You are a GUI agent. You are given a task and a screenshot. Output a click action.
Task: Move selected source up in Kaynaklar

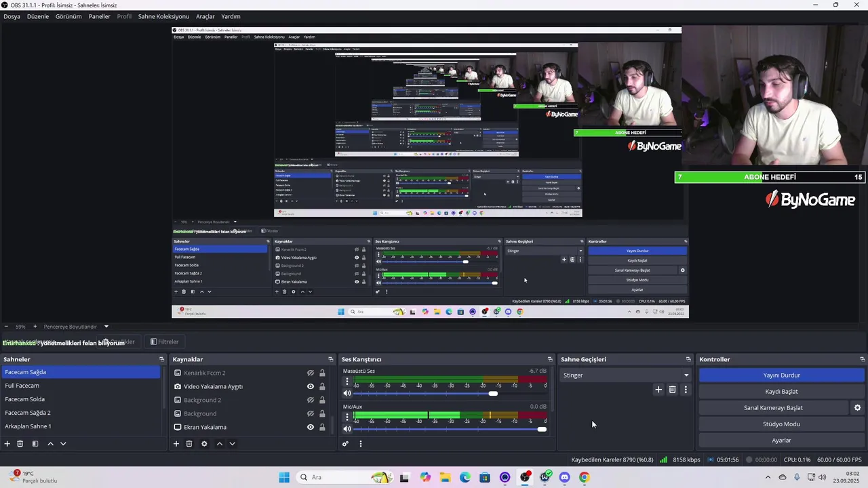(x=219, y=444)
